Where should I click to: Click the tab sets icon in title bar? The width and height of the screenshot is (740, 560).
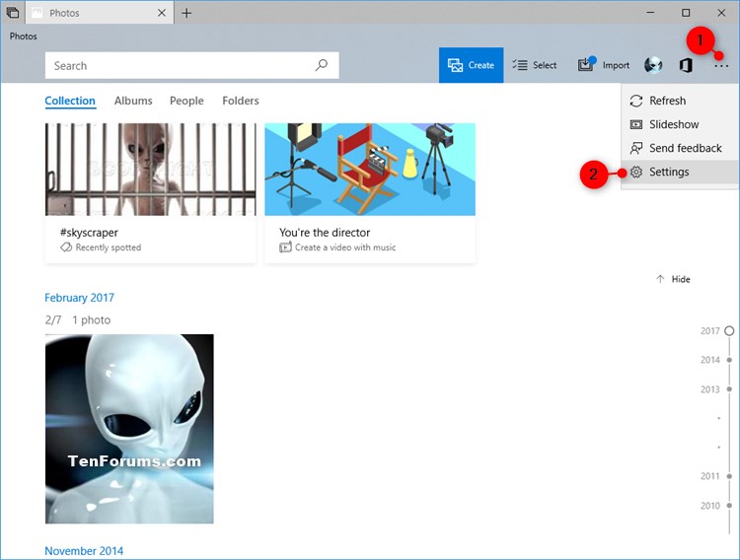(13, 13)
